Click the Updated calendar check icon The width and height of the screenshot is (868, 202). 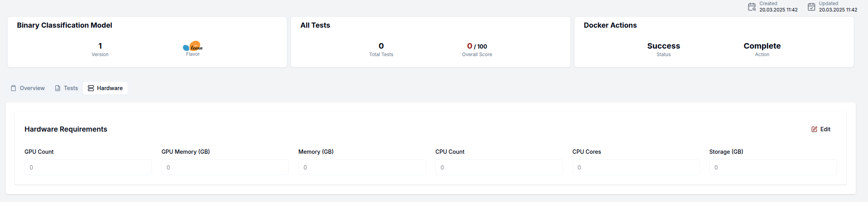(812, 7)
